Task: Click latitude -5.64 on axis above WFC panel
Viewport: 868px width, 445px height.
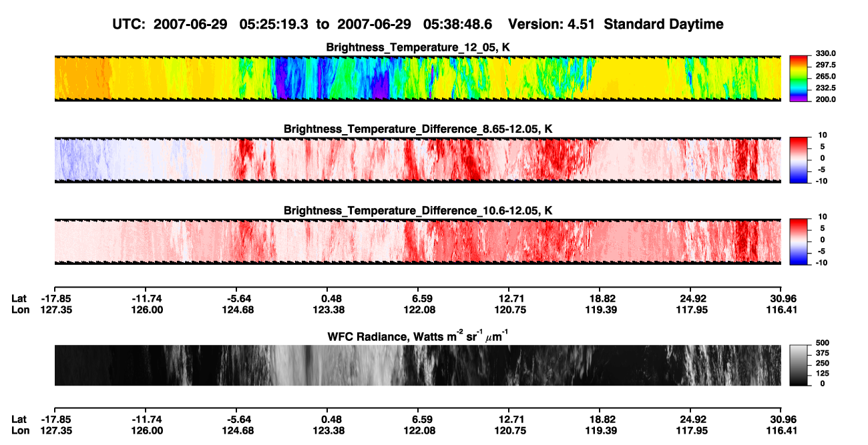Action: [238, 299]
